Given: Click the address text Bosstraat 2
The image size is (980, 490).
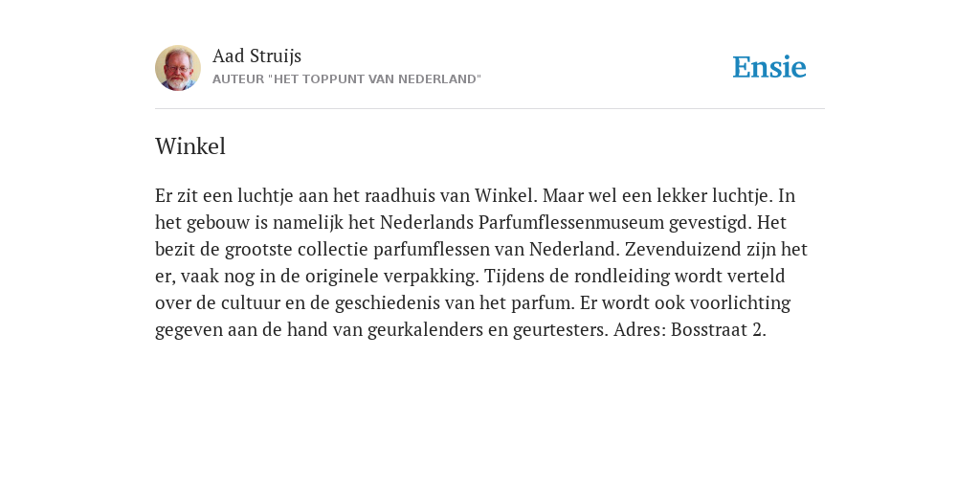Looking at the screenshot, I should pos(718,329).
